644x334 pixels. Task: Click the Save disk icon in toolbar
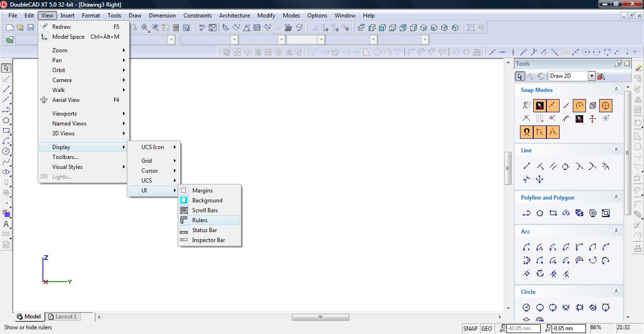coord(31,28)
